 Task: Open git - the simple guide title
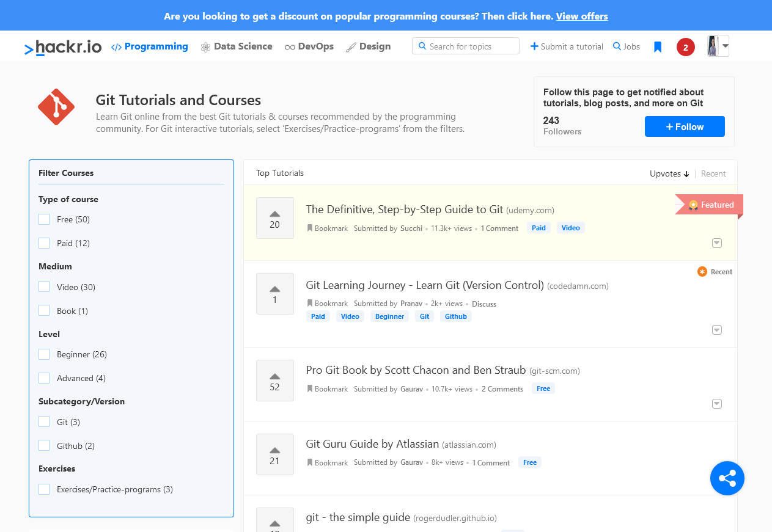tap(358, 517)
